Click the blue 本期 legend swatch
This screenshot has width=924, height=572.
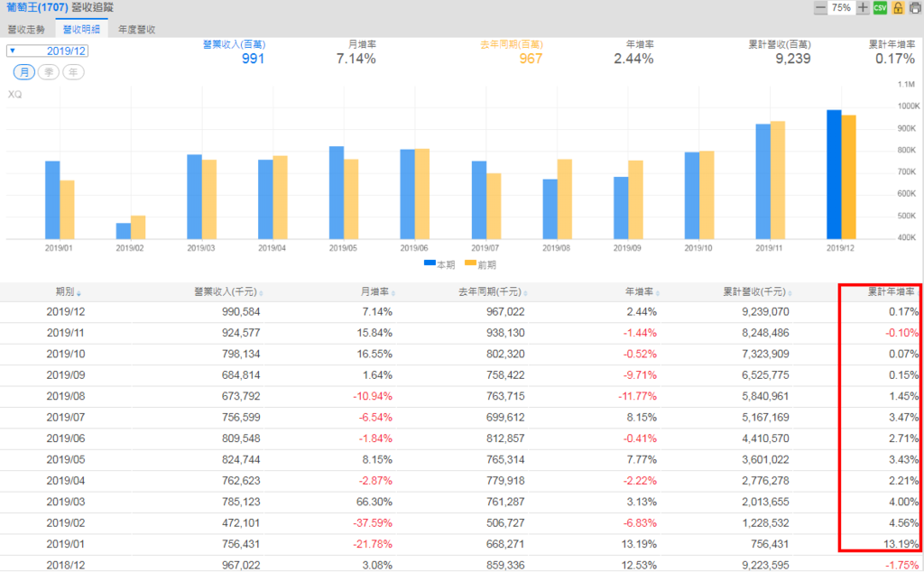coord(430,263)
